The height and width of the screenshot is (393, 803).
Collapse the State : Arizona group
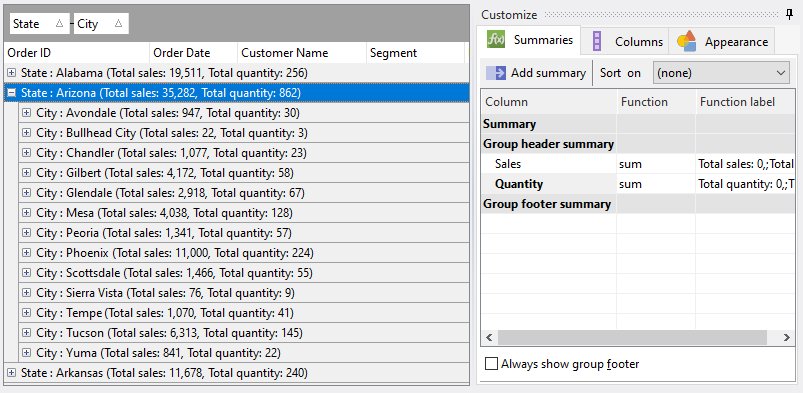click(x=12, y=93)
